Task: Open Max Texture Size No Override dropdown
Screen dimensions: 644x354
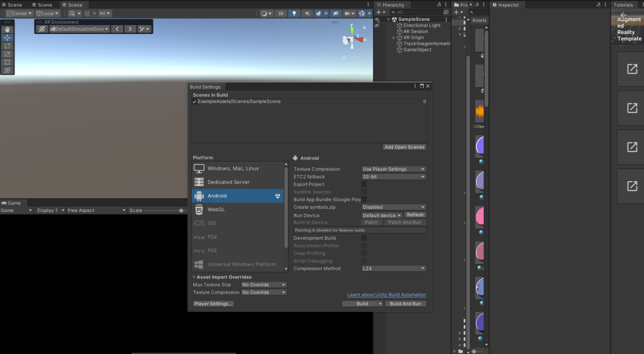Action: pyautogui.click(x=264, y=285)
